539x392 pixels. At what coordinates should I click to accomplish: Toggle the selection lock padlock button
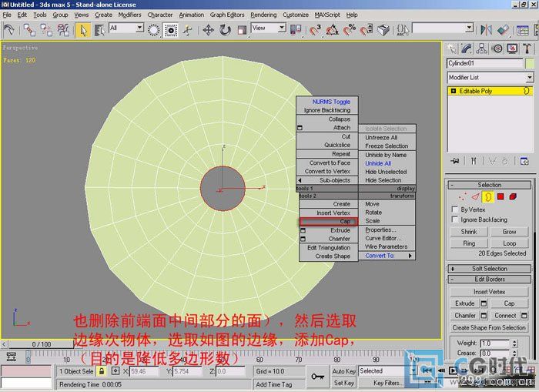click(102, 371)
